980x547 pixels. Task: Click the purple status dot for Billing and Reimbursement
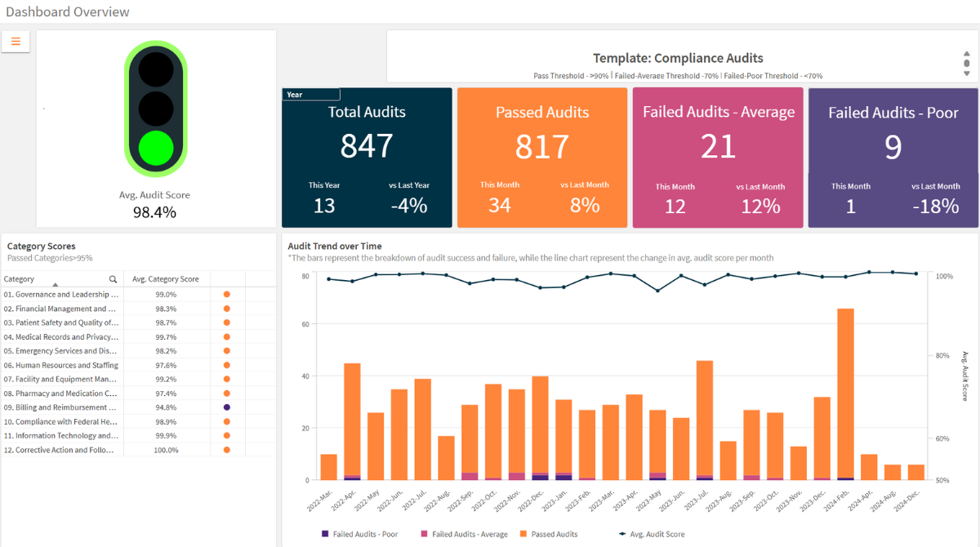227,407
